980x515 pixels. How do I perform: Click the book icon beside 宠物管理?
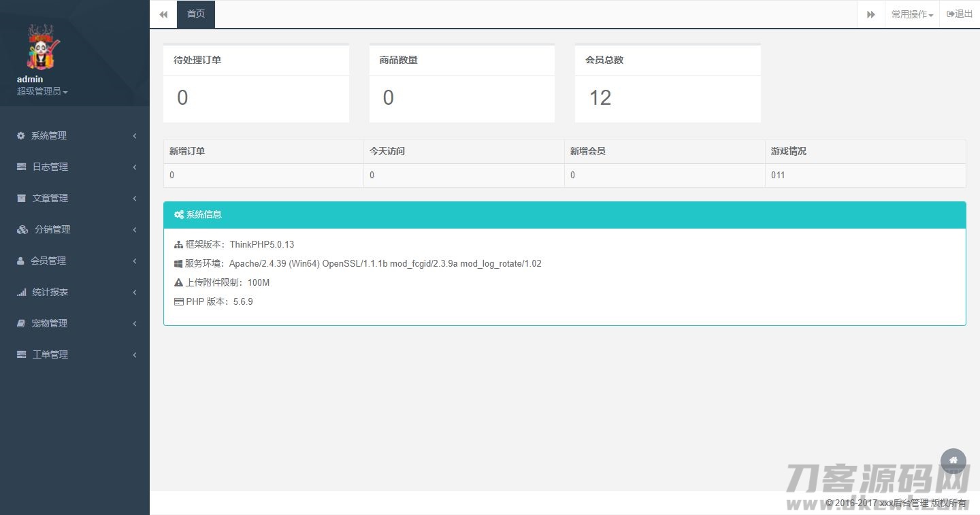point(21,323)
